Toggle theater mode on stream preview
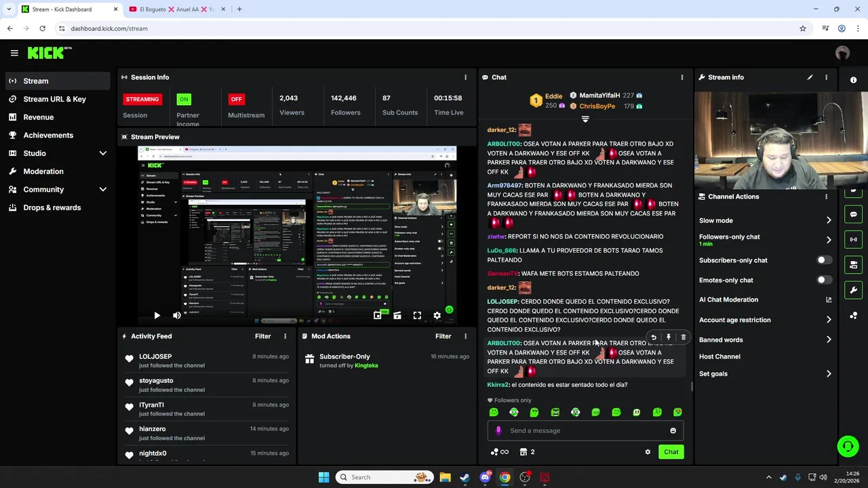 (x=397, y=315)
